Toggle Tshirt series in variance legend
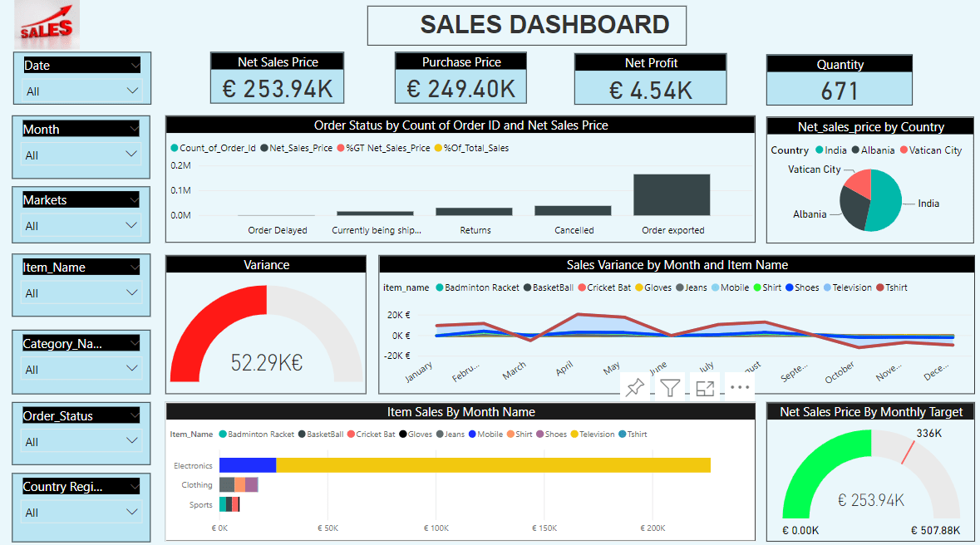 892,287
